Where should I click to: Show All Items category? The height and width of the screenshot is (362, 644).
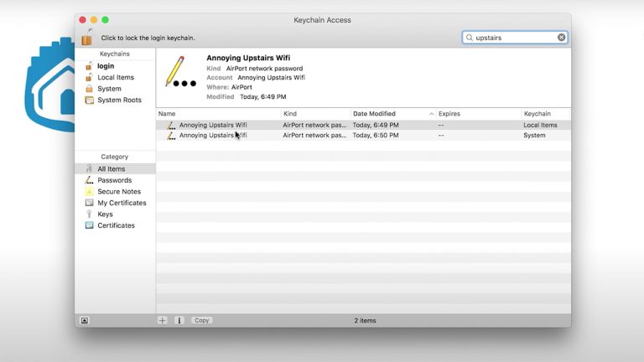point(111,169)
